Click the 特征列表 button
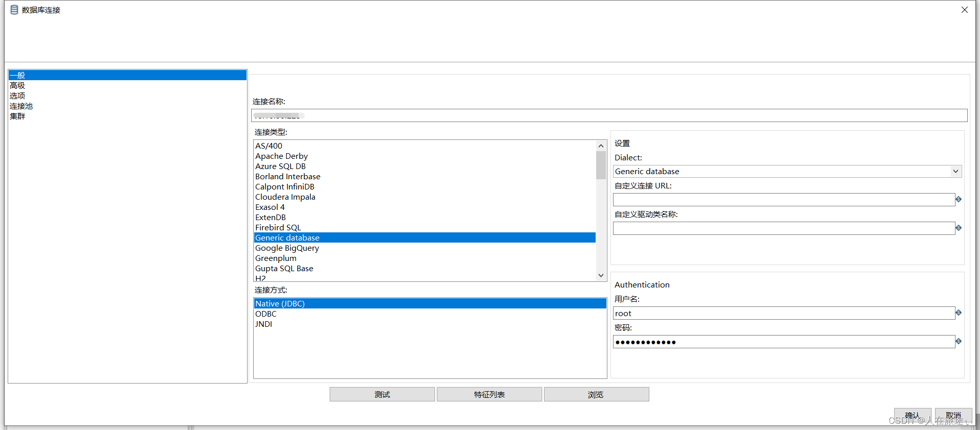Image resolution: width=980 pixels, height=430 pixels. 489,394
